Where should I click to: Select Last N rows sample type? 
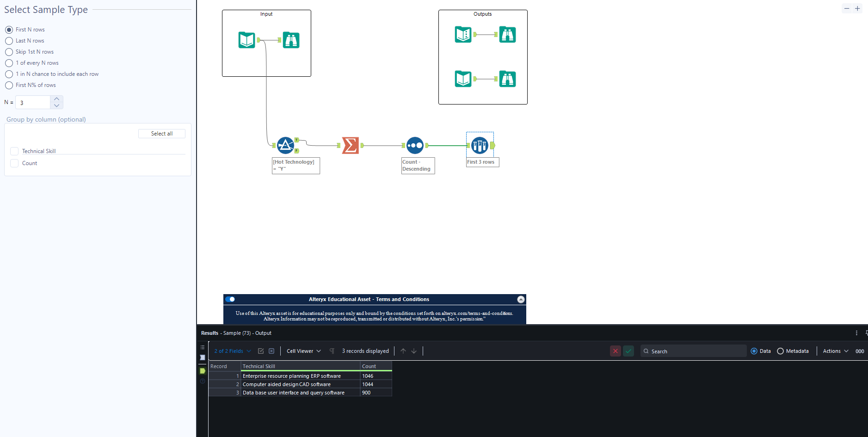click(x=9, y=41)
